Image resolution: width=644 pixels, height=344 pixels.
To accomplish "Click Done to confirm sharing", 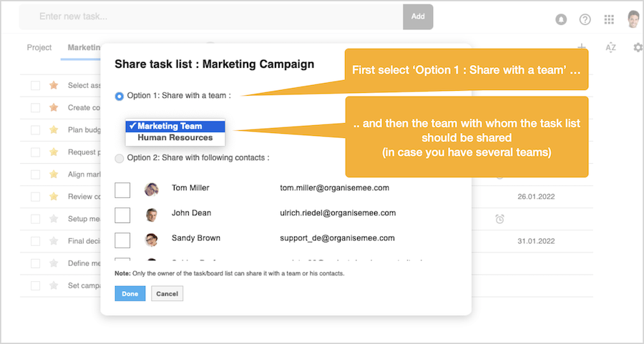I will tap(130, 294).
